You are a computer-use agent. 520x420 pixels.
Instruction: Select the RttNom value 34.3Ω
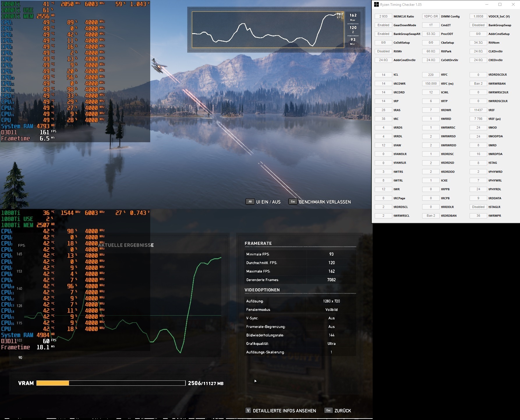point(478,42)
